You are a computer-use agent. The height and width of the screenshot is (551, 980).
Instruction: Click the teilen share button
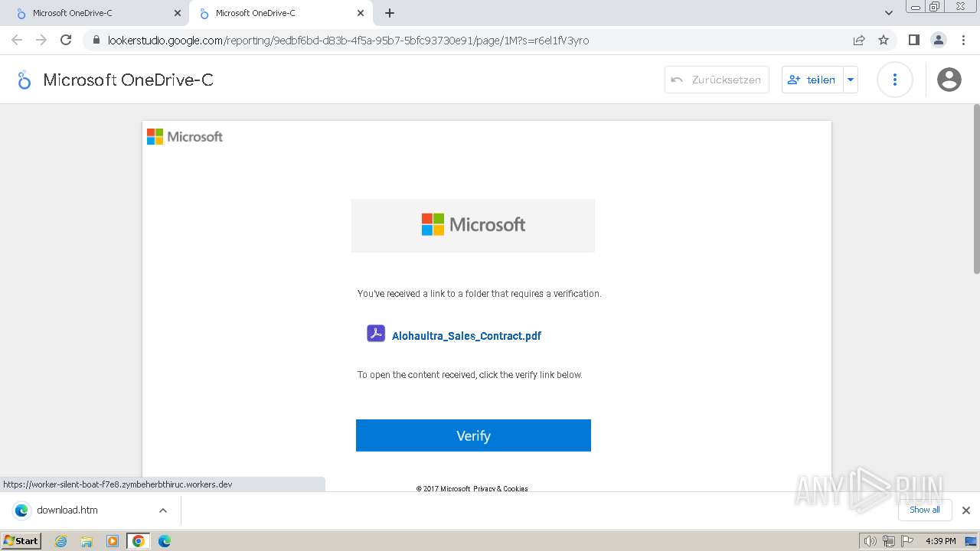point(812,80)
